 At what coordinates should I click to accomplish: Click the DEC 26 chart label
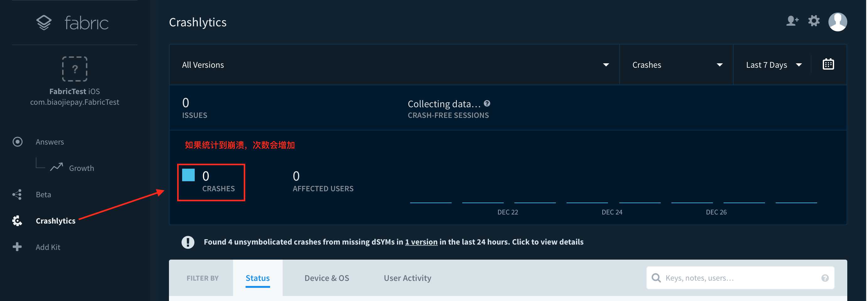click(x=716, y=212)
